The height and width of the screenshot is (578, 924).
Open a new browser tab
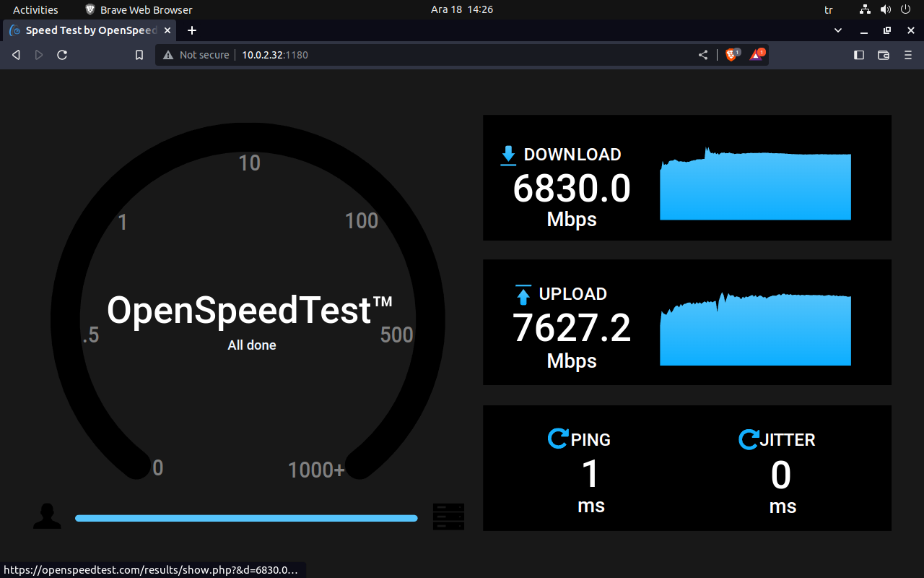point(192,30)
